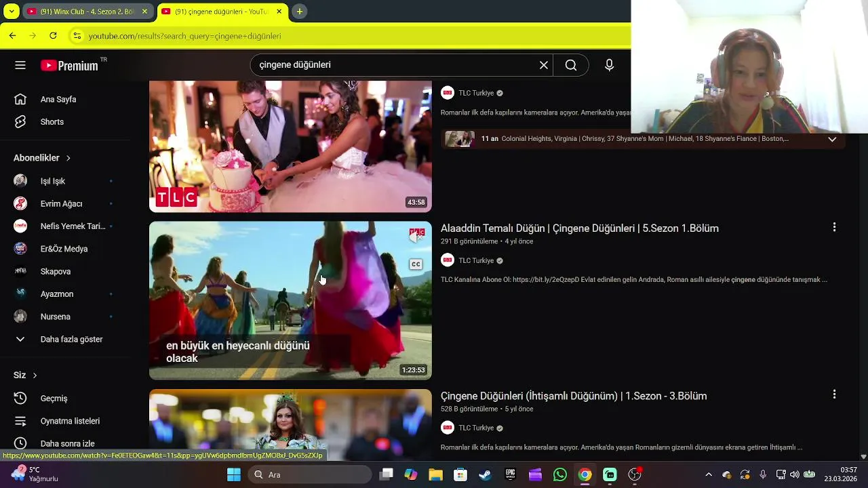Open more options for İhtişamlı Düğünüm video
Viewport: 868px width, 488px height.
click(x=834, y=394)
